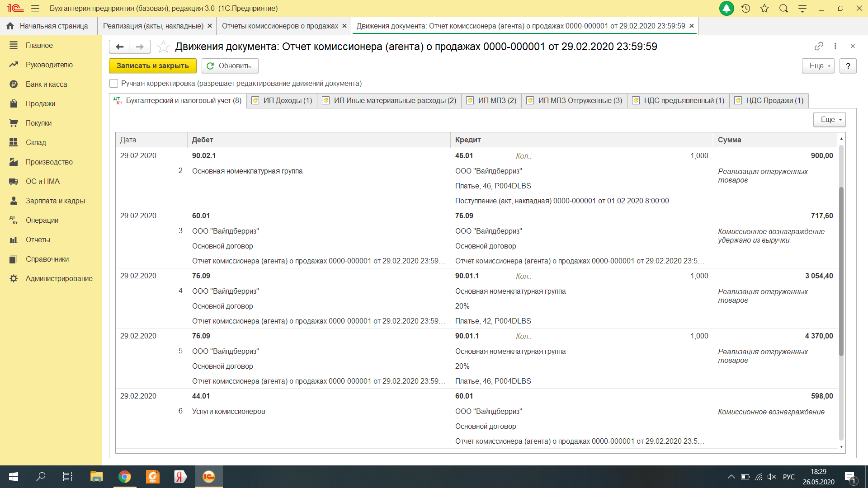868x488 pixels.
Task: Open Chrome from the Windows taskbar
Action: click(124, 477)
